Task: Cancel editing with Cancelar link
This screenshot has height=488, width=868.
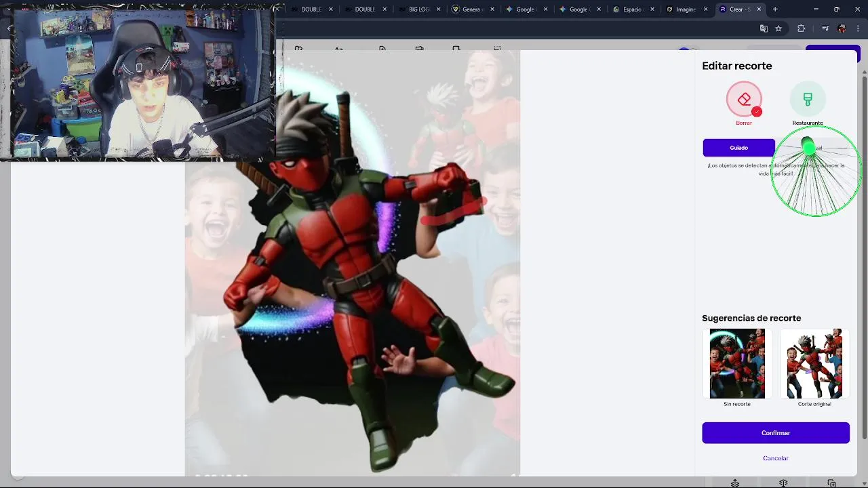Action: 776,458
